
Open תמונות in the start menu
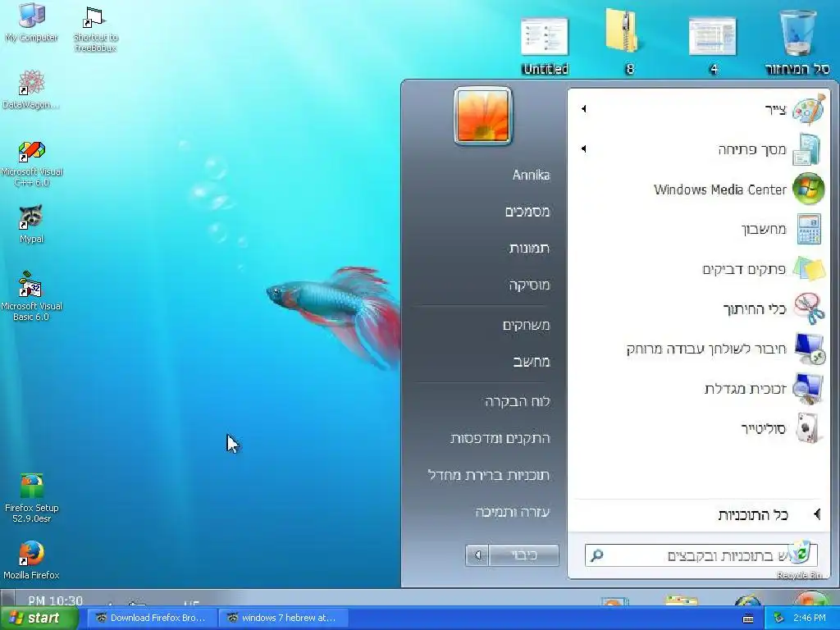point(529,248)
